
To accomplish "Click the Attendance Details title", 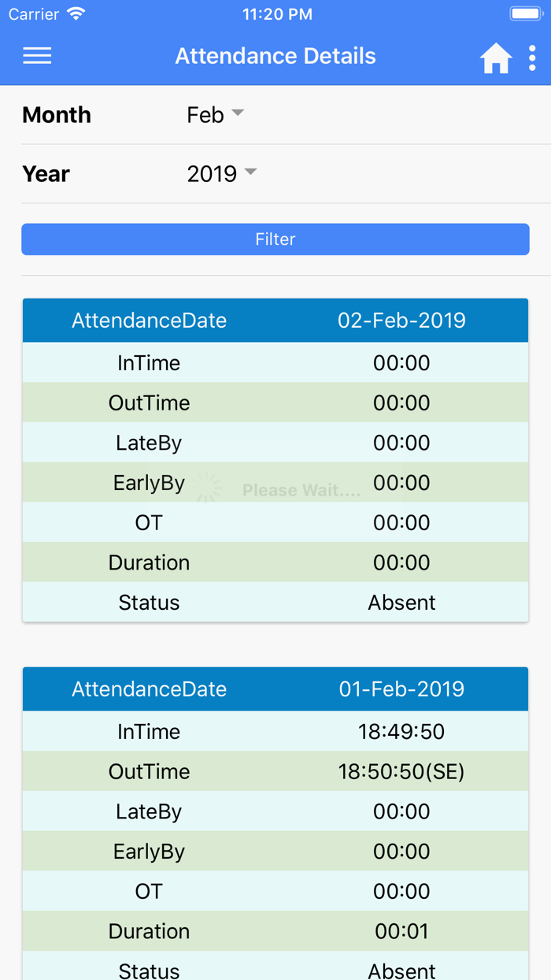I will coord(275,56).
